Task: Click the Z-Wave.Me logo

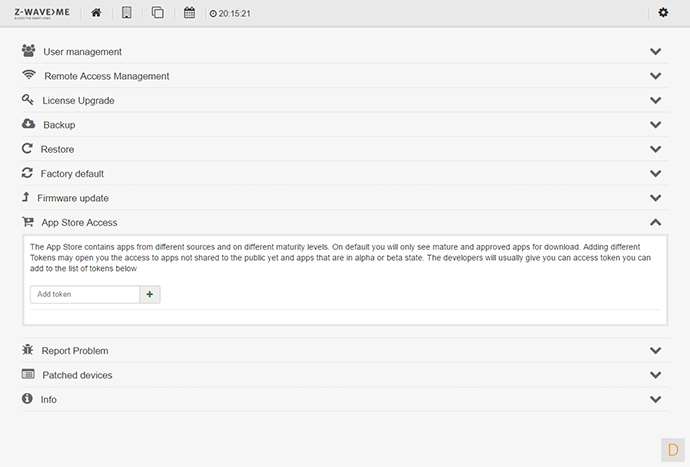Action: 42,13
